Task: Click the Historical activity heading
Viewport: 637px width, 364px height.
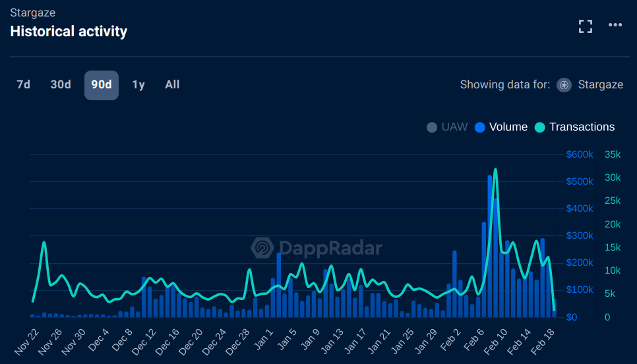Action: pos(69,31)
